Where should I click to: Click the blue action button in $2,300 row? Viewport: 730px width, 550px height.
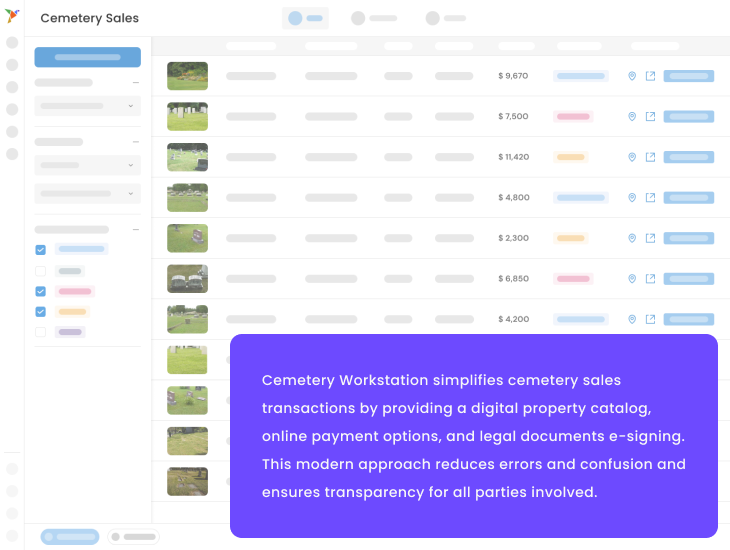pos(689,238)
